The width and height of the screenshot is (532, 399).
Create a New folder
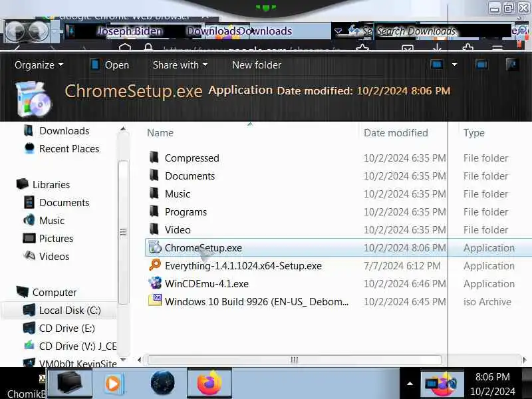257,65
